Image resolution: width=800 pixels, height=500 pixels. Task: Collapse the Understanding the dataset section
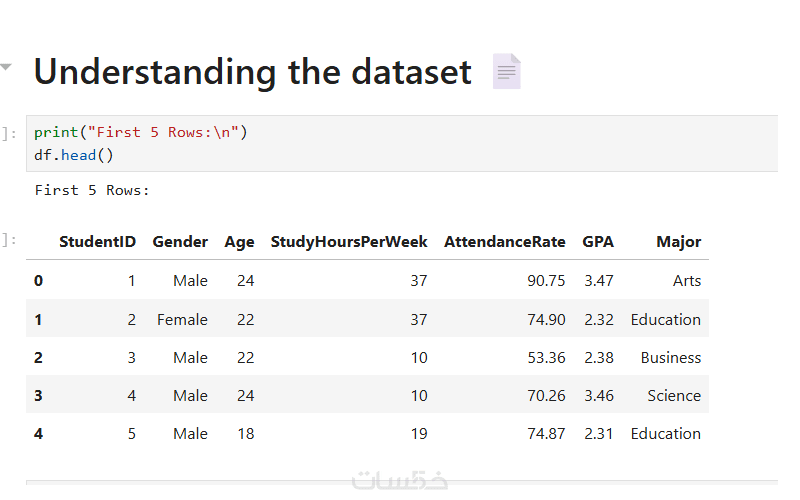(x=6, y=67)
